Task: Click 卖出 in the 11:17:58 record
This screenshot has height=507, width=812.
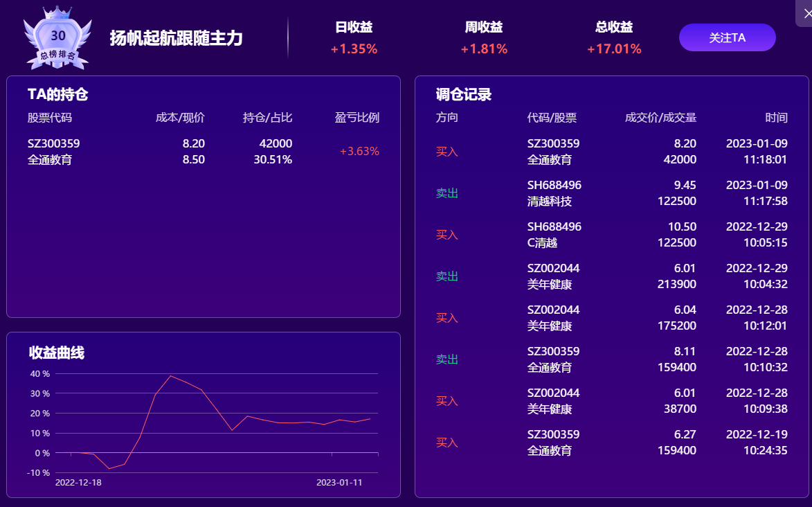Action: tap(447, 193)
